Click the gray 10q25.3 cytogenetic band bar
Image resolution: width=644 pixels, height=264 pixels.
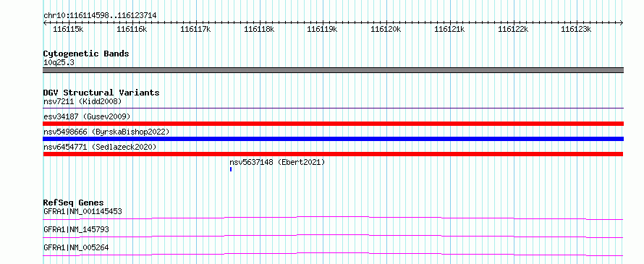point(333,70)
